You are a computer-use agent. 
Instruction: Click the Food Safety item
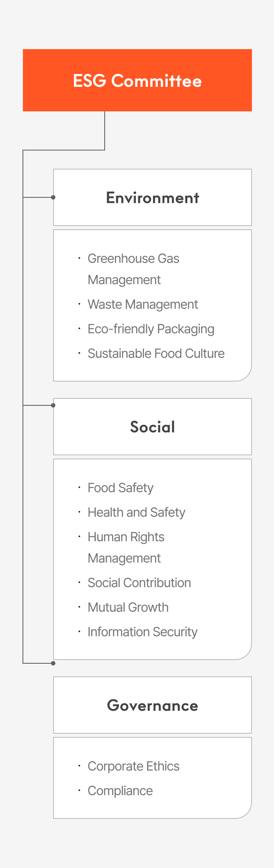(121, 488)
